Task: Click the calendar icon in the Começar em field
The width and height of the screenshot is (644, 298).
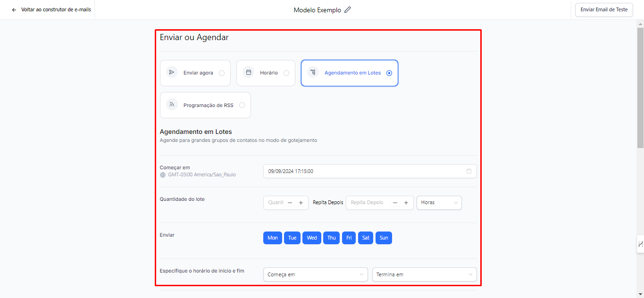Action: coord(468,171)
